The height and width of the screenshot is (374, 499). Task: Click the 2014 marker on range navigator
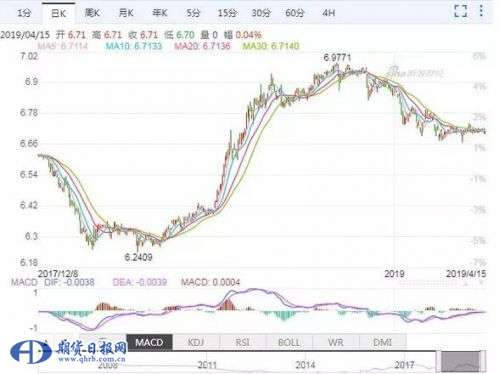[x=305, y=365]
